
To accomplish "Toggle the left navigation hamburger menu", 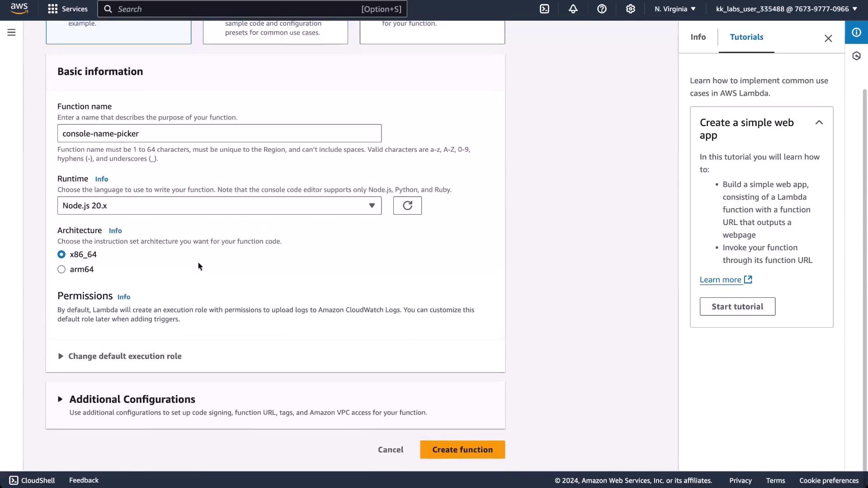I will 12,33.
